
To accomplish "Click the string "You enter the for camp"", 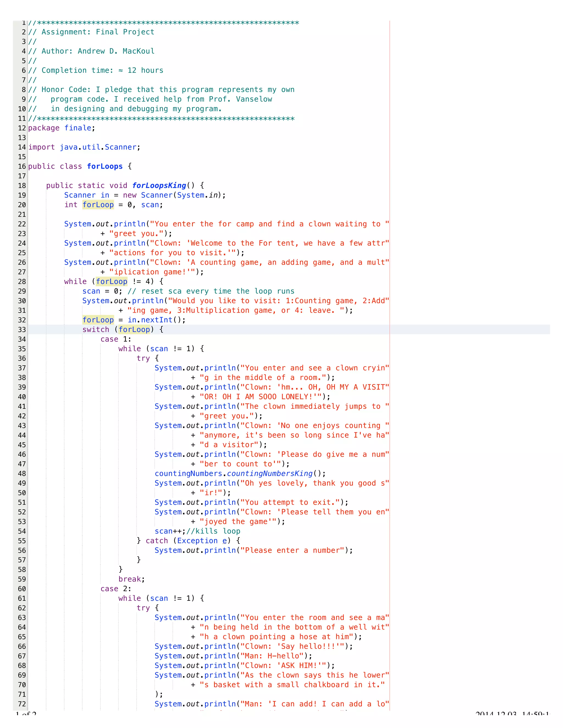I will tap(202, 224).
